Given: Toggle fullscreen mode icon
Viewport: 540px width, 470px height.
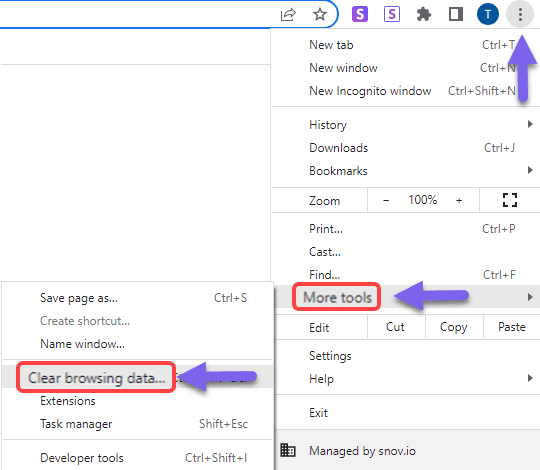Looking at the screenshot, I should pos(510,200).
